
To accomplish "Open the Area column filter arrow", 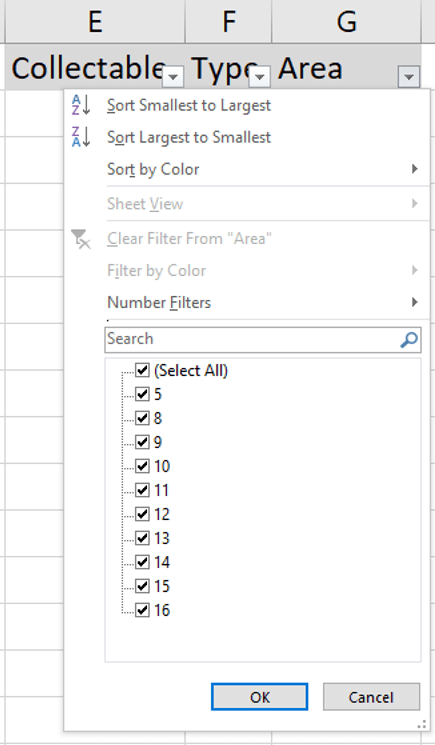I will [409, 76].
